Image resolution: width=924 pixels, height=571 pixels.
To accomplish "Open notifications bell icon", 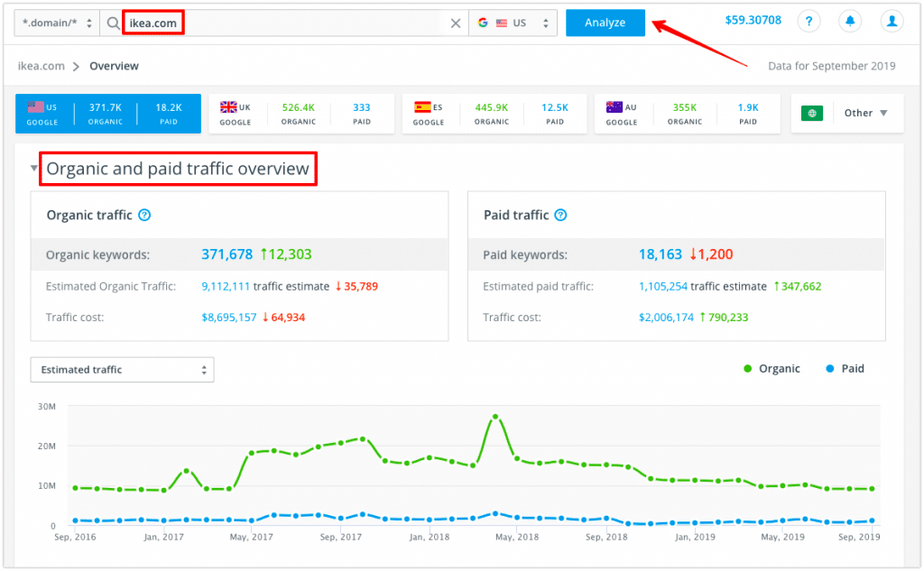I will tap(850, 22).
